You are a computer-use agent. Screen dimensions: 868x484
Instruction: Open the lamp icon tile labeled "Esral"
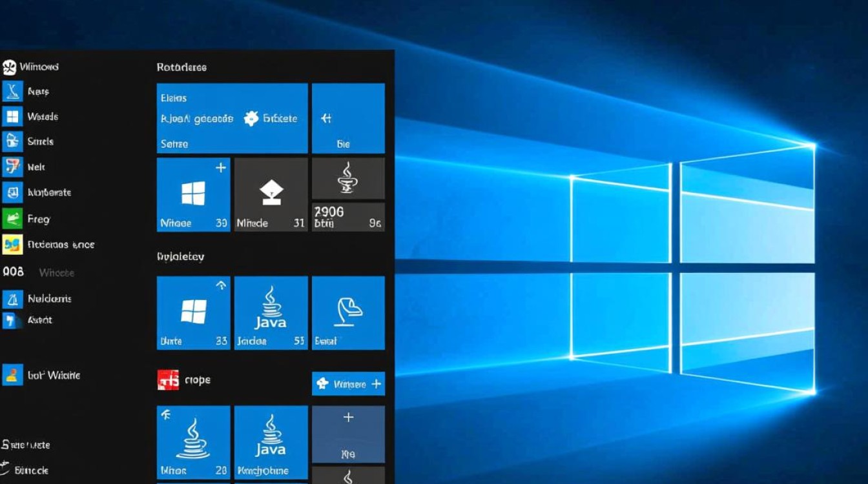tap(348, 312)
